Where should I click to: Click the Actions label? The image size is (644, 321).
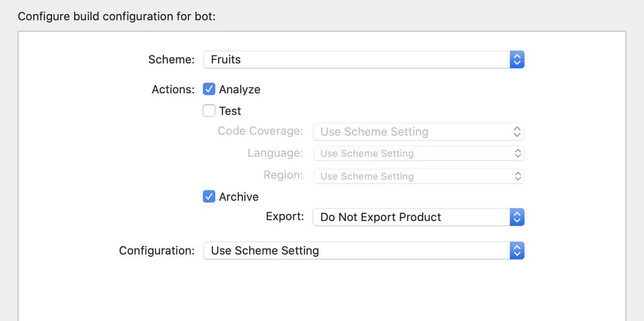click(173, 89)
